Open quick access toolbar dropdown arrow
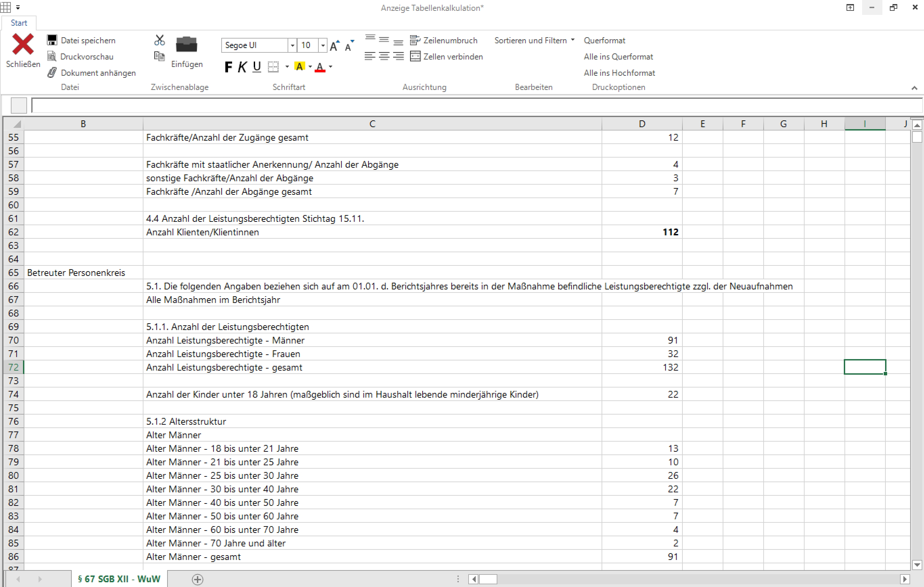Viewport: 924px width, 587px height. 18,8
